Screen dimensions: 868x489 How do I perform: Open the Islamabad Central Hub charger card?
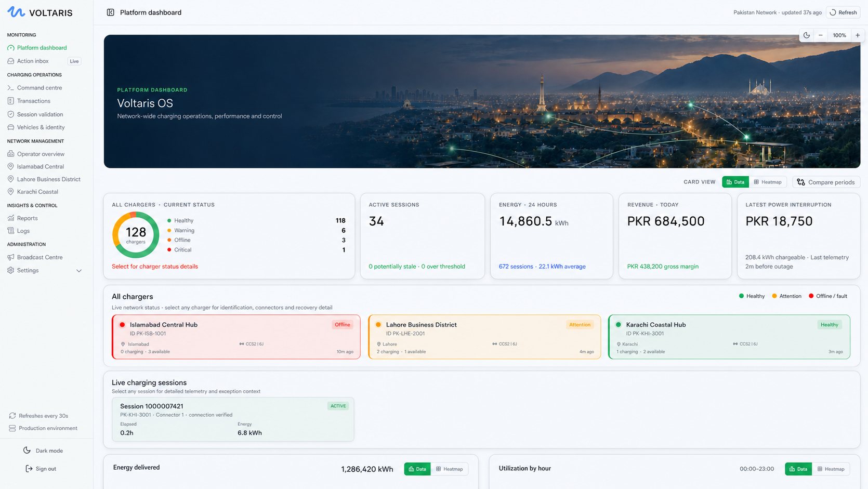(236, 337)
